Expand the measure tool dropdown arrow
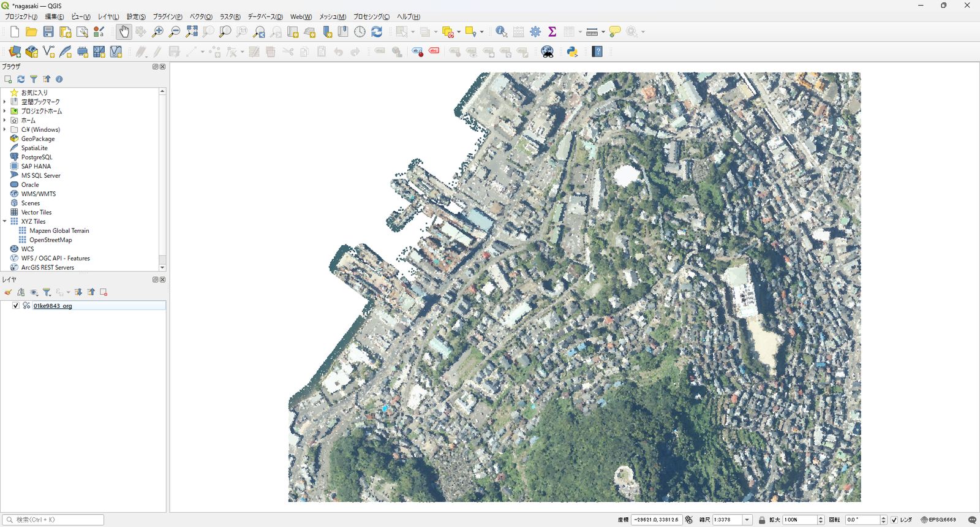Image resolution: width=980 pixels, height=527 pixels. (x=603, y=32)
